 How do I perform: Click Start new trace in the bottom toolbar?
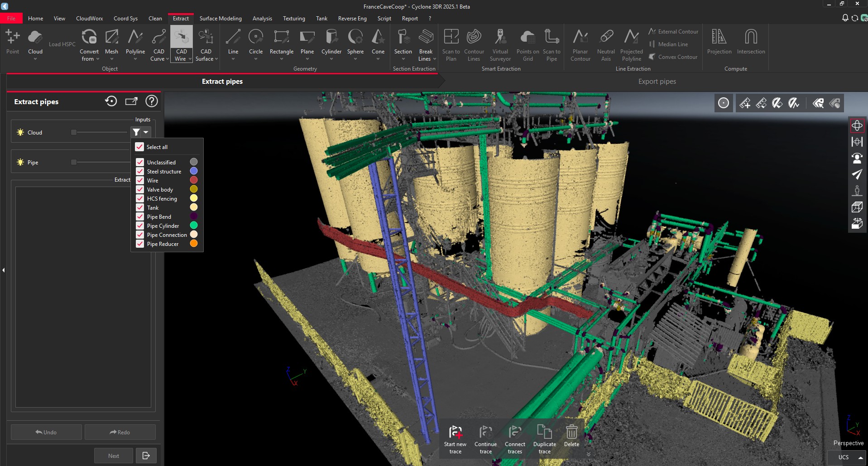(456, 437)
